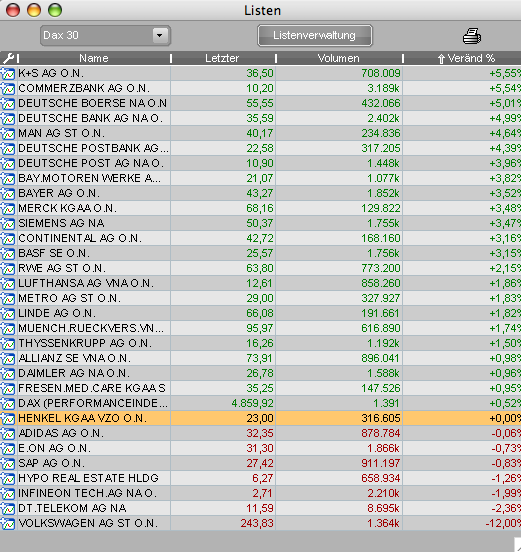Open chart icon for ALLIANZ SE VNA O.N.
The width and height of the screenshot is (521, 552).
coord(8,358)
